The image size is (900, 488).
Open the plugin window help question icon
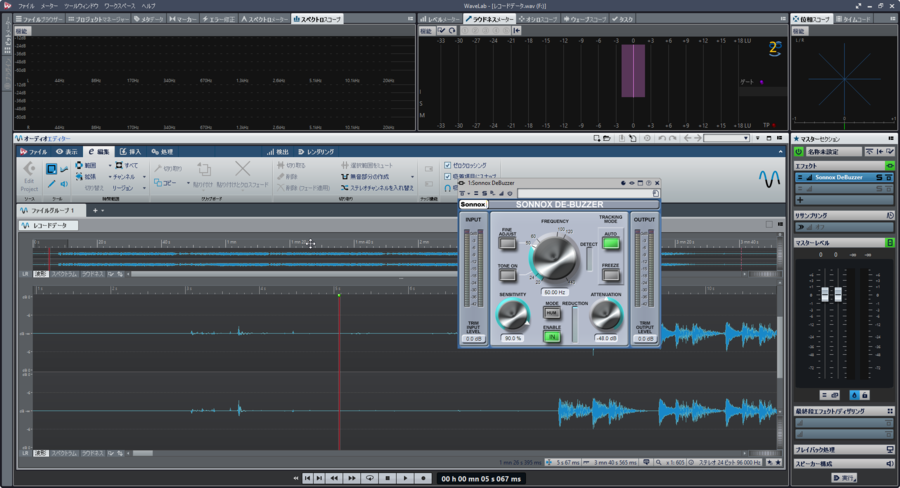[649, 183]
